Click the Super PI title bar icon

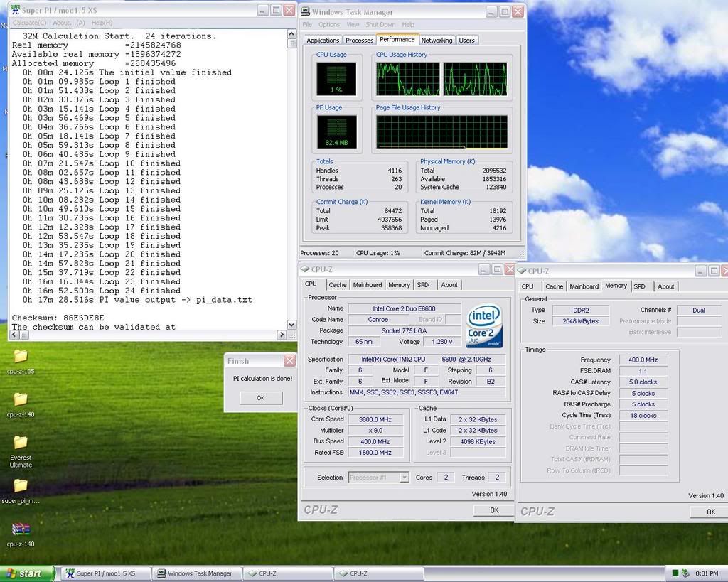(x=14, y=10)
